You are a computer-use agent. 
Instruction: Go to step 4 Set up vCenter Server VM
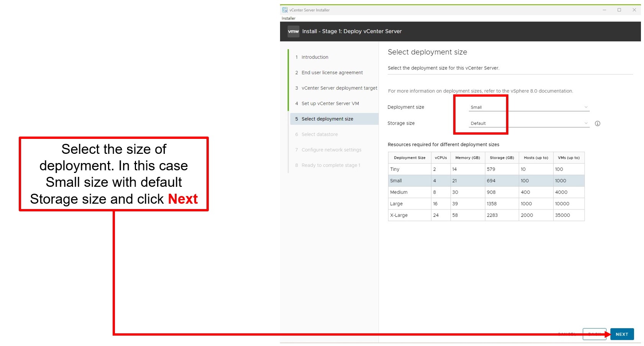330,104
